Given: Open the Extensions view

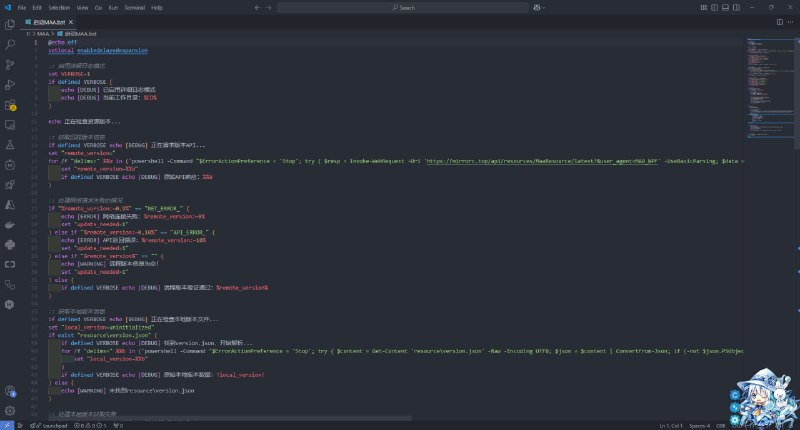Looking at the screenshot, I should pos(11,105).
